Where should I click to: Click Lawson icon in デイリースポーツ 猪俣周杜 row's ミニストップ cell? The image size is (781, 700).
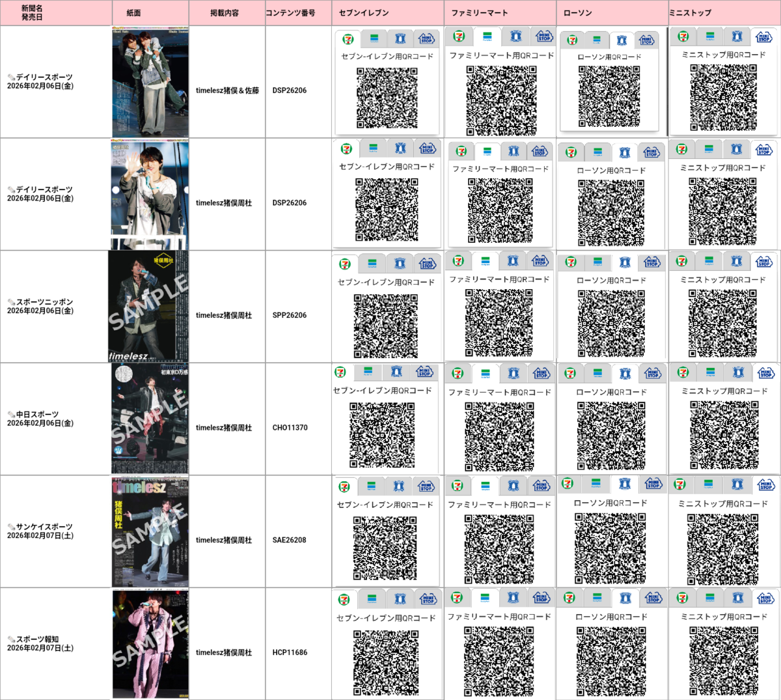(x=737, y=149)
